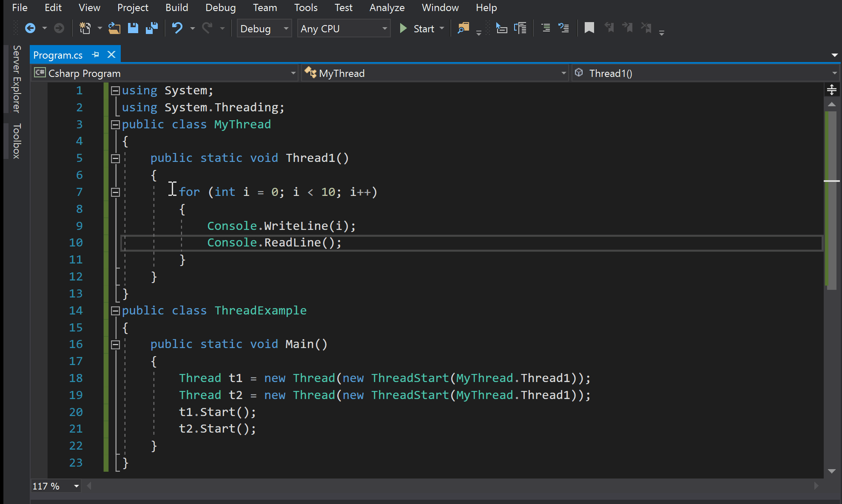This screenshot has width=842, height=504.
Task: Click the Undo icon
Action: click(x=177, y=28)
